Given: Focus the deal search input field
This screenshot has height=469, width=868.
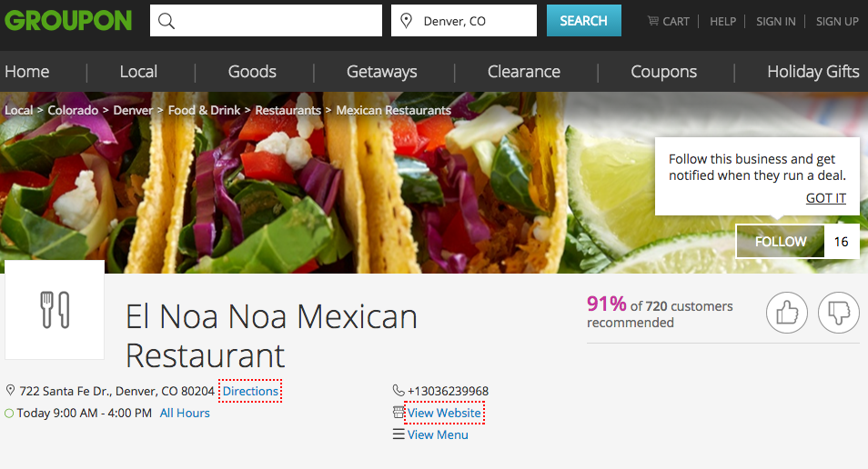Looking at the screenshot, I should pyautogui.click(x=266, y=21).
